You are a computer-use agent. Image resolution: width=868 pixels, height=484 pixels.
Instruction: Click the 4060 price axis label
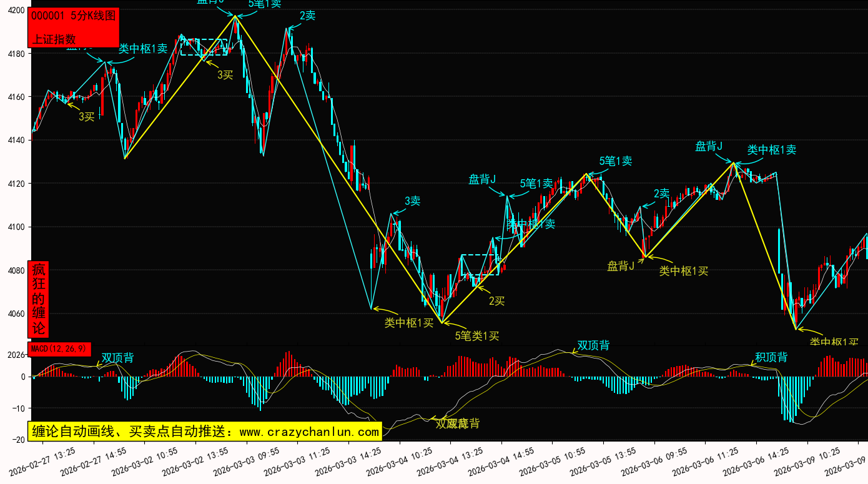(16, 314)
